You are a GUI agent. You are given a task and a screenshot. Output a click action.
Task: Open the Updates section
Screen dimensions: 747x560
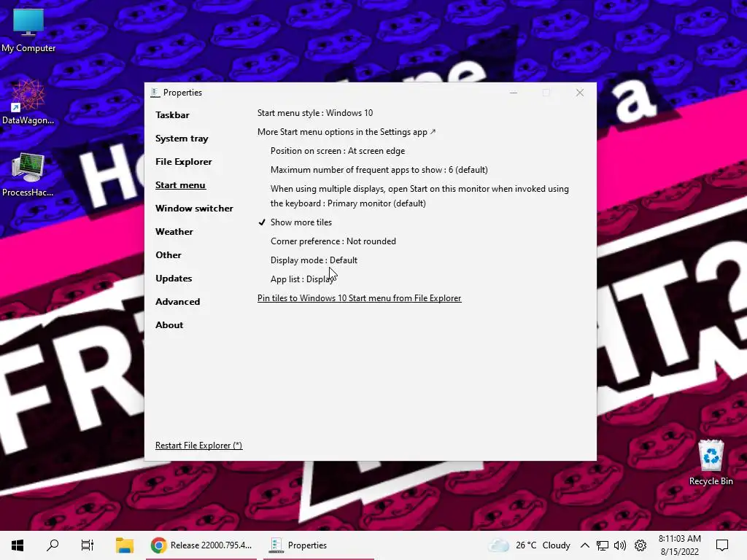[174, 278]
